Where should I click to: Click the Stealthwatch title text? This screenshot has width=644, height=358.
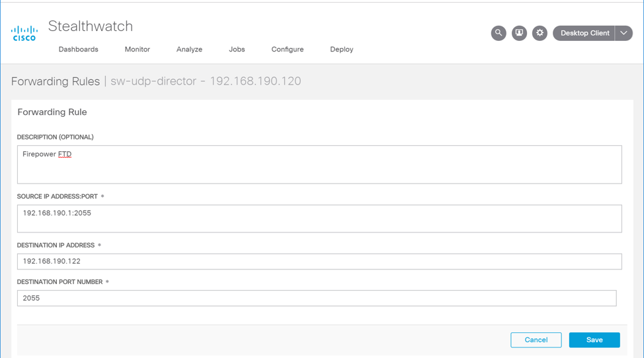91,26
